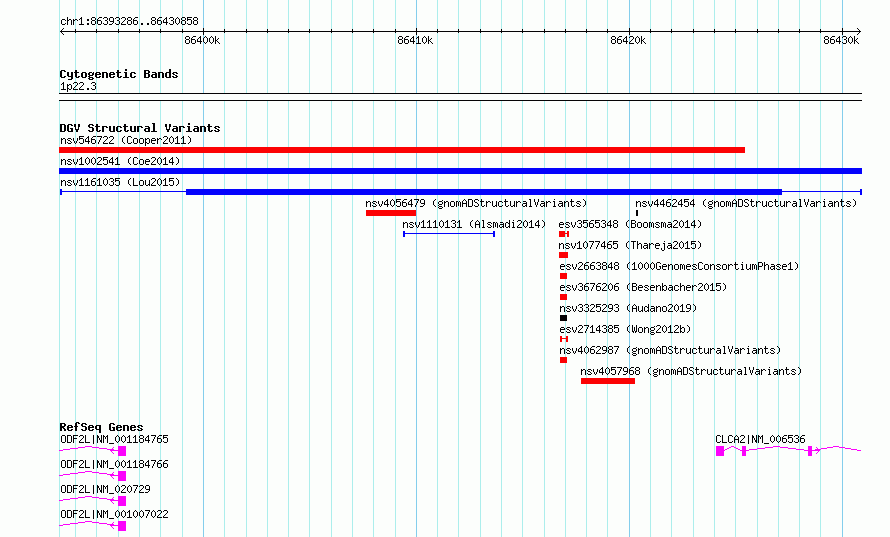Select the red nsv4057968 gnomAD variant bar
This screenshot has width=890, height=537.
[608, 381]
